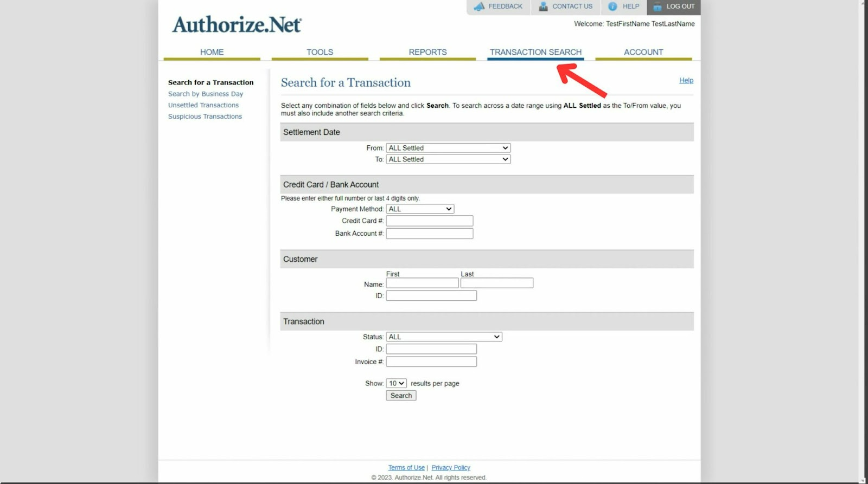Expand the Payment Method dropdown
868x484 pixels.
point(420,209)
